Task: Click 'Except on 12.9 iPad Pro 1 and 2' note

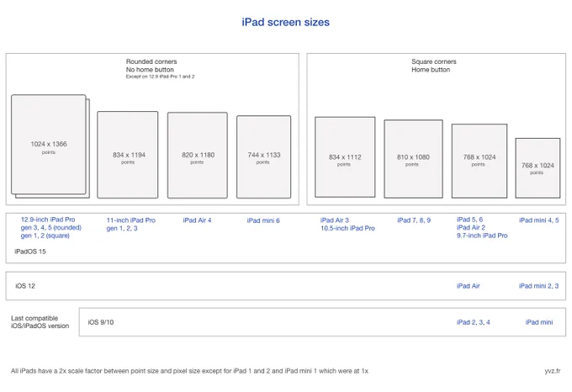Action: 160,77
